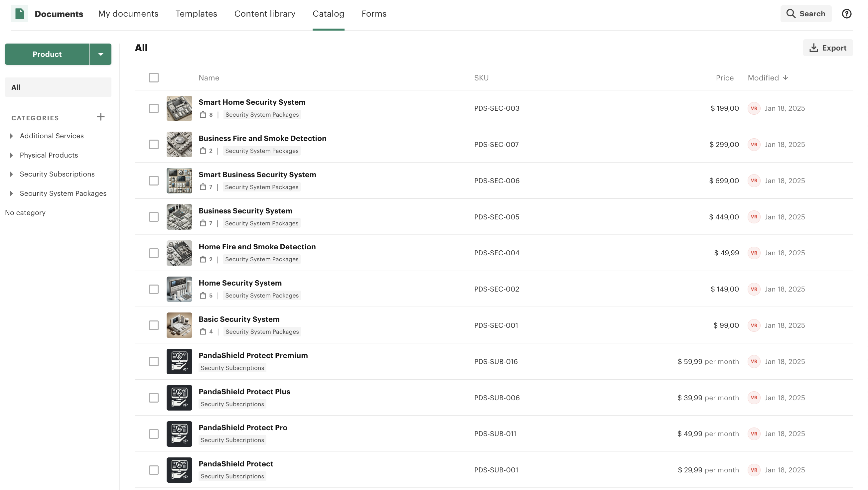Expand the Additional Services category
868x490 pixels.
12,136
